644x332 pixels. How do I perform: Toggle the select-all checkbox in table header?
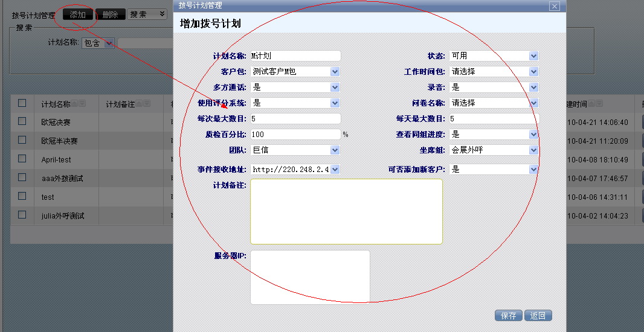tap(22, 103)
